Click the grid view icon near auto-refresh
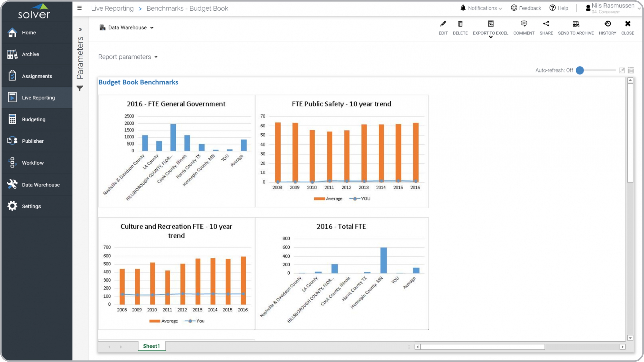 [x=631, y=70]
